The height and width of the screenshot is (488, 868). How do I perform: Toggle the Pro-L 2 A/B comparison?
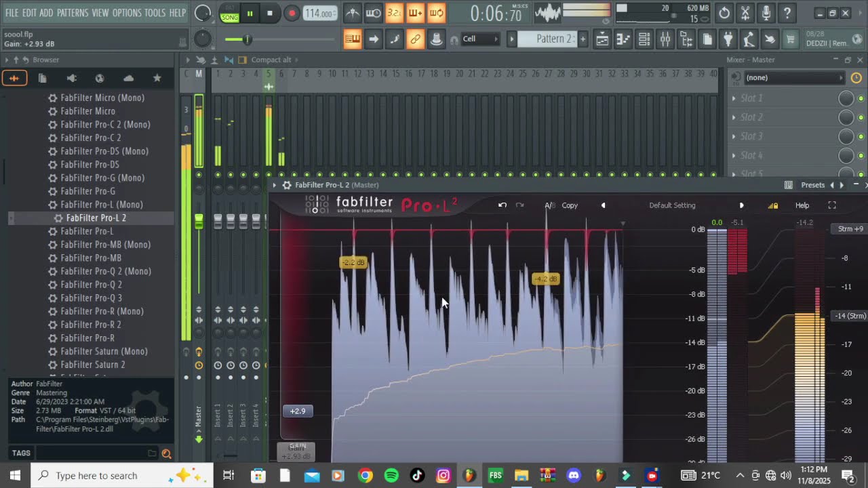coord(549,205)
